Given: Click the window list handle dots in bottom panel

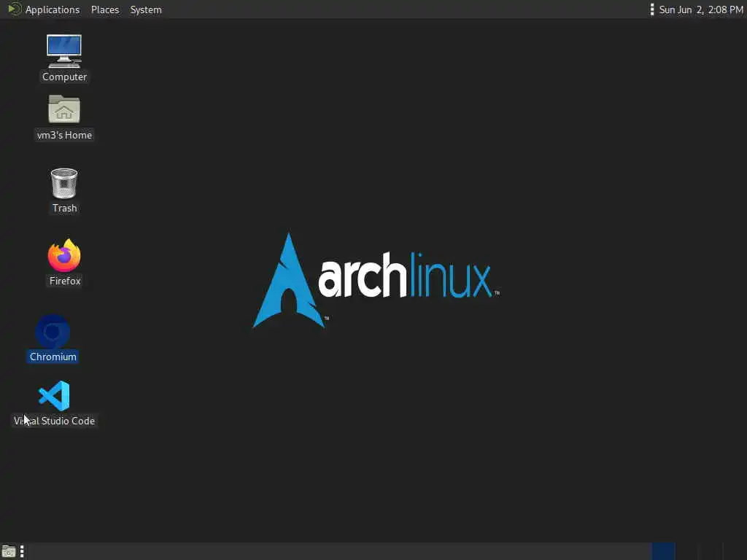Looking at the screenshot, I should pyautogui.click(x=22, y=551).
